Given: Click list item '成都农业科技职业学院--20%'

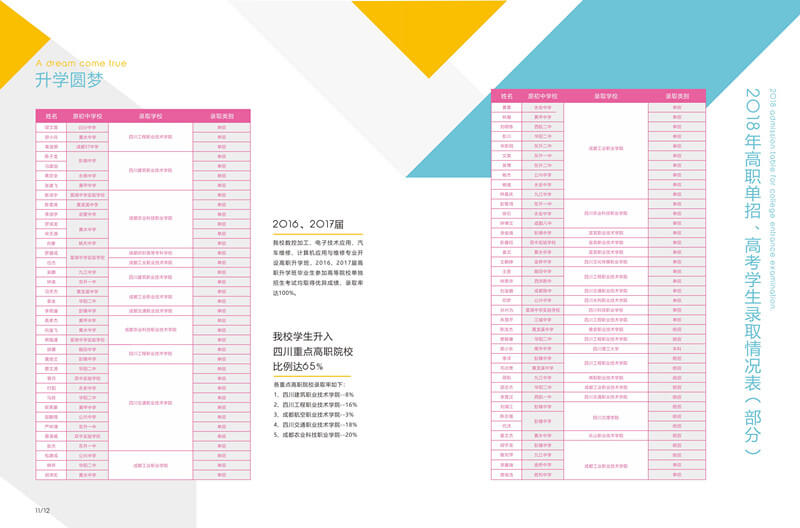Looking at the screenshot, I should 315,435.
